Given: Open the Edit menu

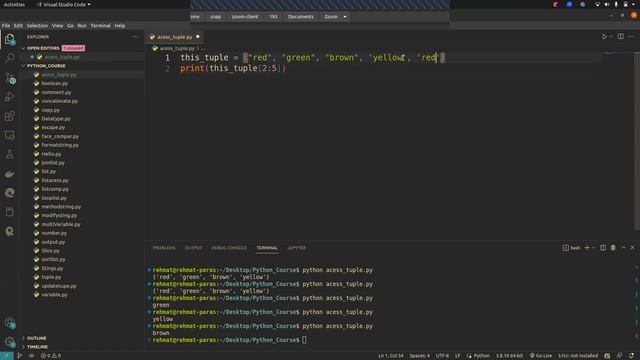Looking at the screenshot, I should point(18,26).
